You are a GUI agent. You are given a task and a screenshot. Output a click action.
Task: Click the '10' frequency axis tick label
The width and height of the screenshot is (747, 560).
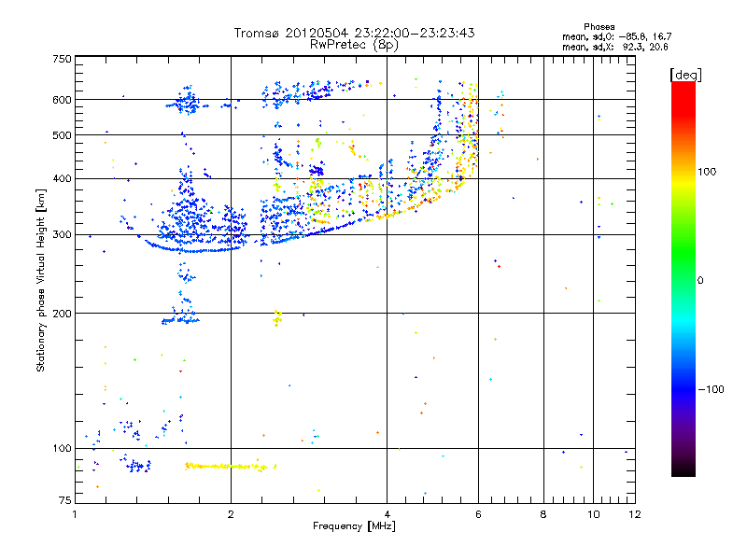(x=594, y=514)
